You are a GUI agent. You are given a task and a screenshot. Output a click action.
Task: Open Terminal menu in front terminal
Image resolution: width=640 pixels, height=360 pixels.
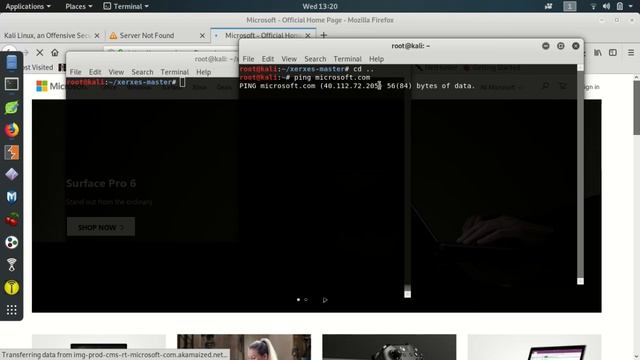[x=347, y=59]
